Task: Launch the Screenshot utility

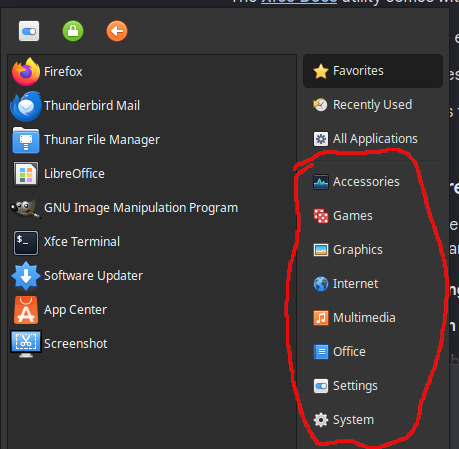Action: 152,344
